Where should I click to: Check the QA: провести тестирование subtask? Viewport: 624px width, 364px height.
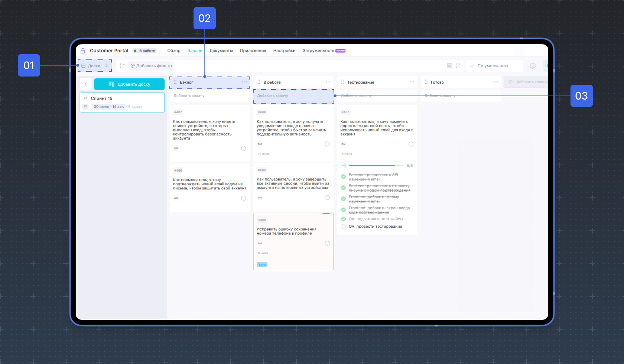coord(344,227)
